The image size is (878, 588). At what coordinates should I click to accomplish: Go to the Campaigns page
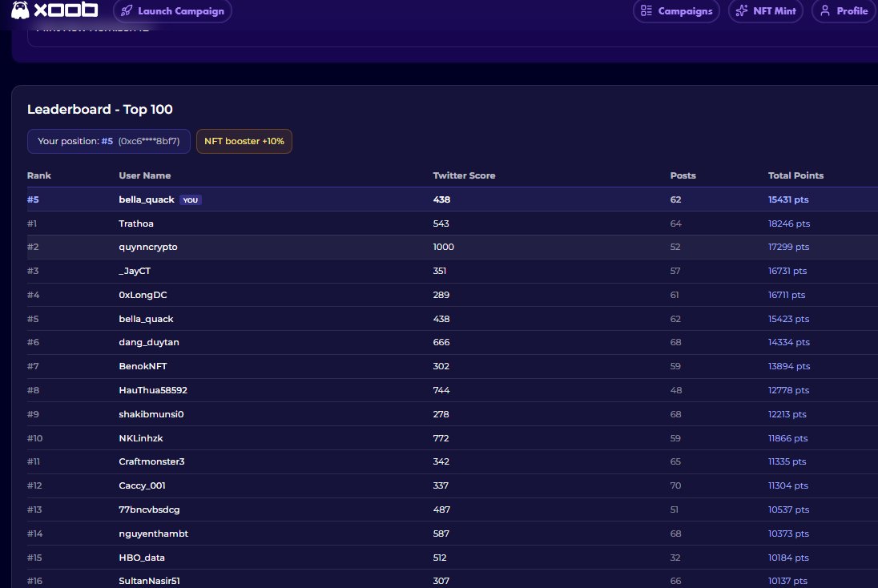[676, 10]
